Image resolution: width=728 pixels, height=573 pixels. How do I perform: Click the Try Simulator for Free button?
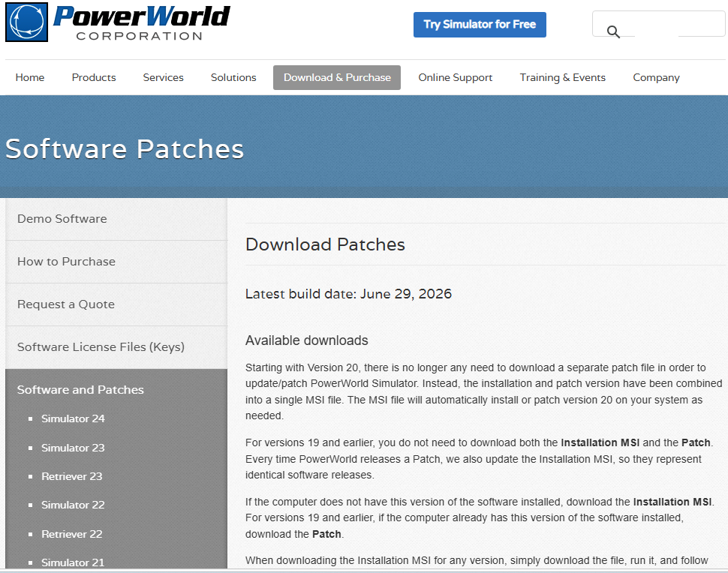coord(480,25)
